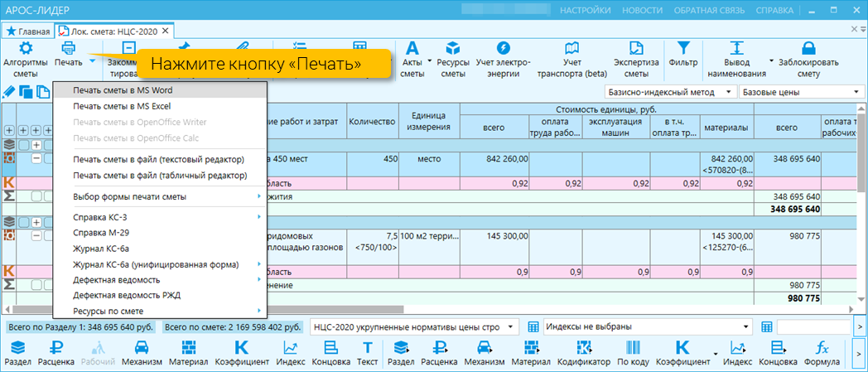Screen dimensions: 868x372
Task: Insert Механизм next to Рабочий button
Action: tap(142, 348)
